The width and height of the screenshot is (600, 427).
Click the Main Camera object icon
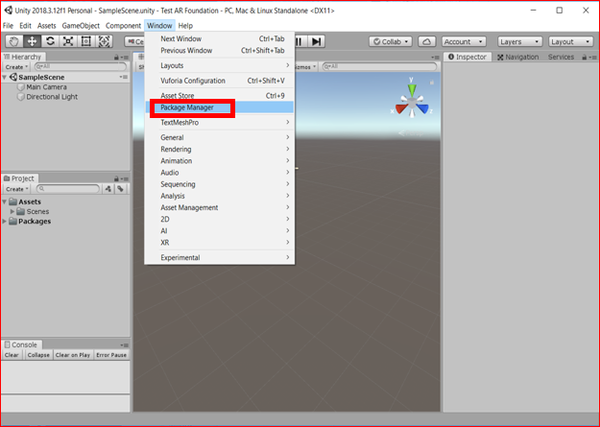(x=21, y=87)
